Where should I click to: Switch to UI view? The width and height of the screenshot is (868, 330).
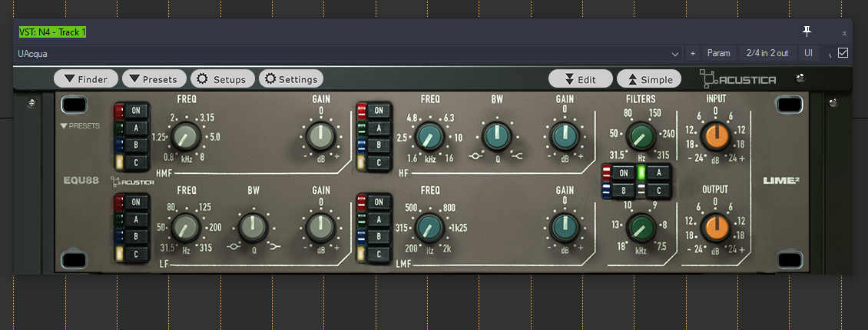pyautogui.click(x=809, y=54)
